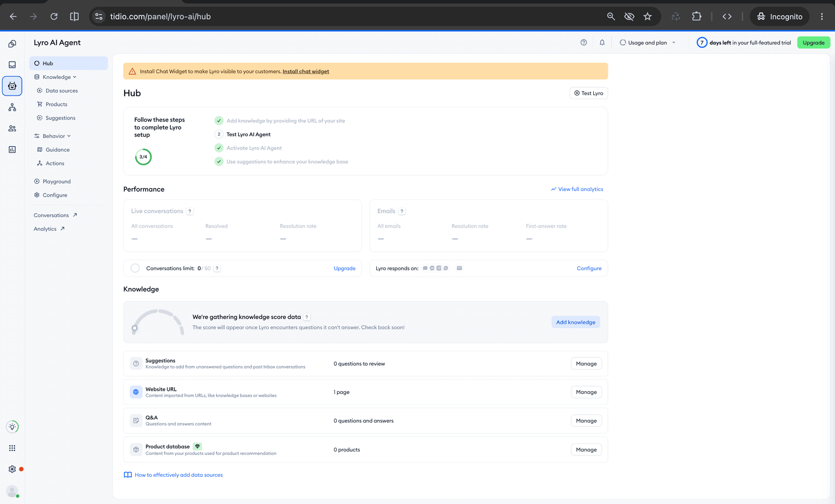Click Manage for Product database row
This screenshot has width=835, height=504.
[x=586, y=450]
